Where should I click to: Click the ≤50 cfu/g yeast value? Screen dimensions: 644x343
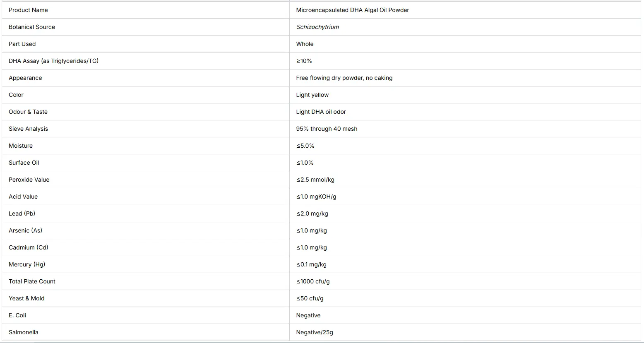(x=310, y=298)
